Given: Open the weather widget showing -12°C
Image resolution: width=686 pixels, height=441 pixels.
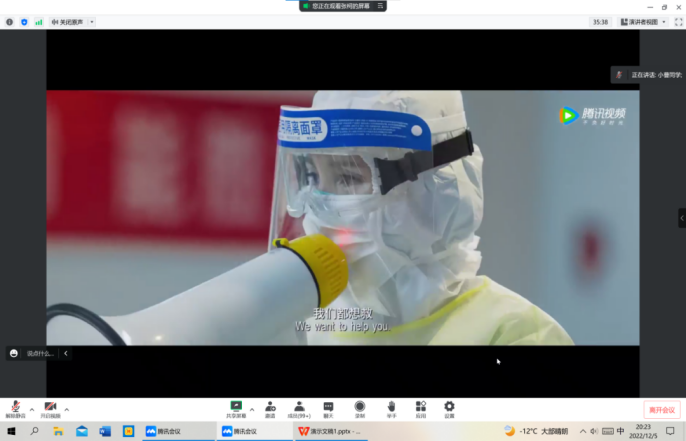Looking at the screenshot, I should tap(536, 431).
